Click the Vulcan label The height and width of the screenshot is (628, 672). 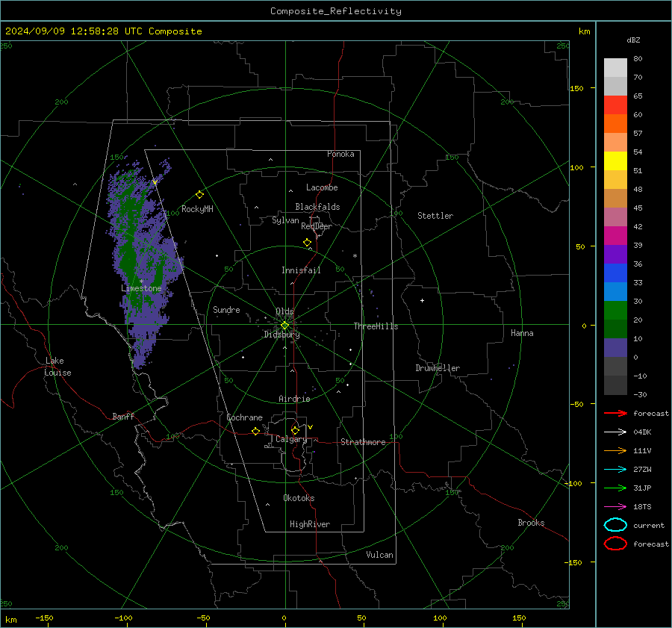pos(379,555)
